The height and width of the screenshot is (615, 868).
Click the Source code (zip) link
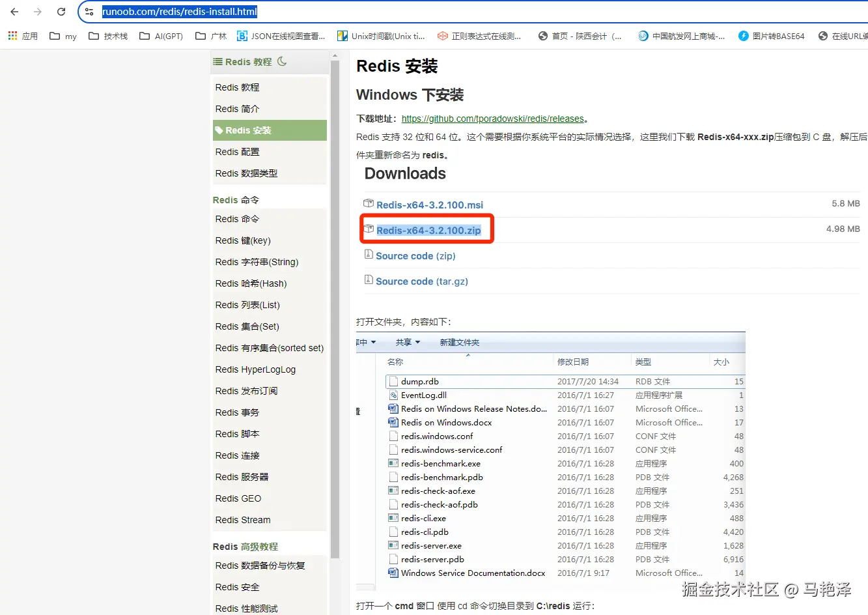pos(415,256)
